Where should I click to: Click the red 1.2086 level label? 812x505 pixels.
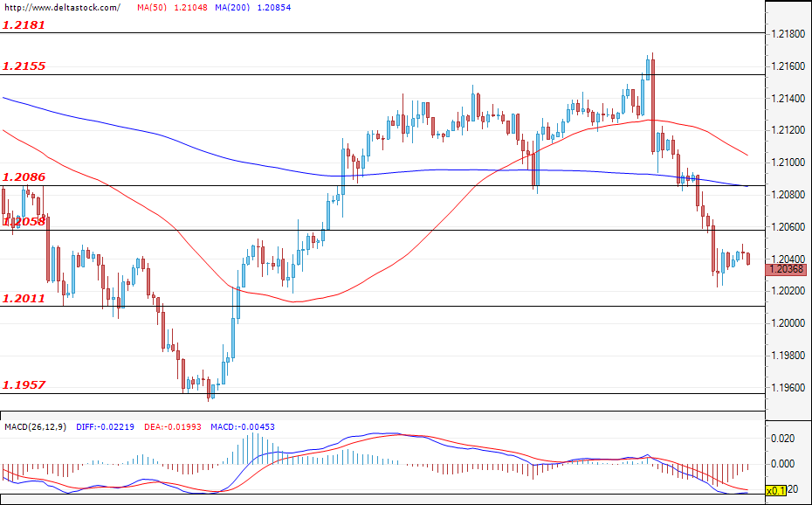(x=24, y=177)
